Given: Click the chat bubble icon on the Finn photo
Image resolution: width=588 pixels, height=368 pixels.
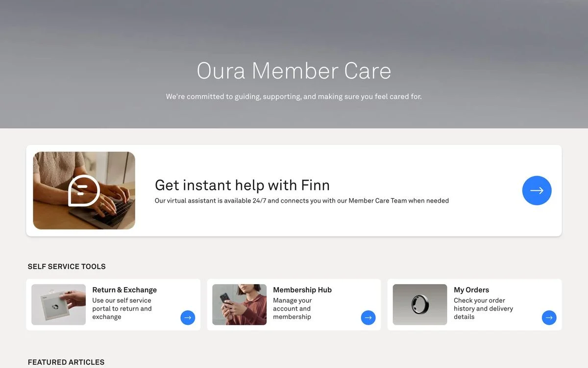Looking at the screenshot, I should click(84, 190).
